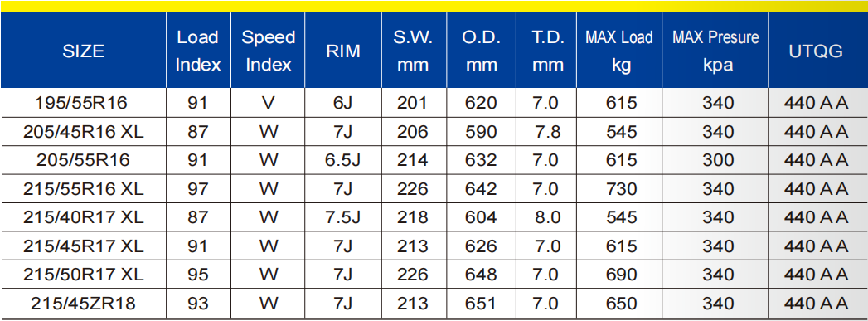Select the UTQG column header

pyautogui.click(x=818, y=51)
